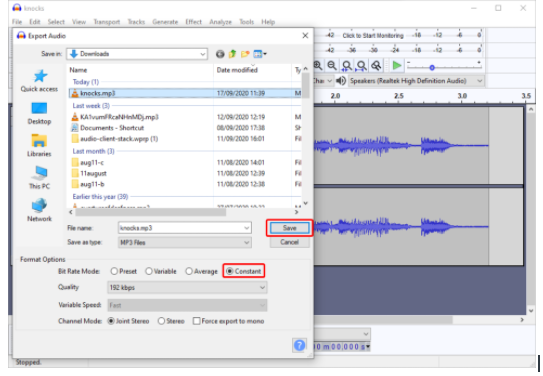Click the file list horizontal scrollbar

coord(151,212)
